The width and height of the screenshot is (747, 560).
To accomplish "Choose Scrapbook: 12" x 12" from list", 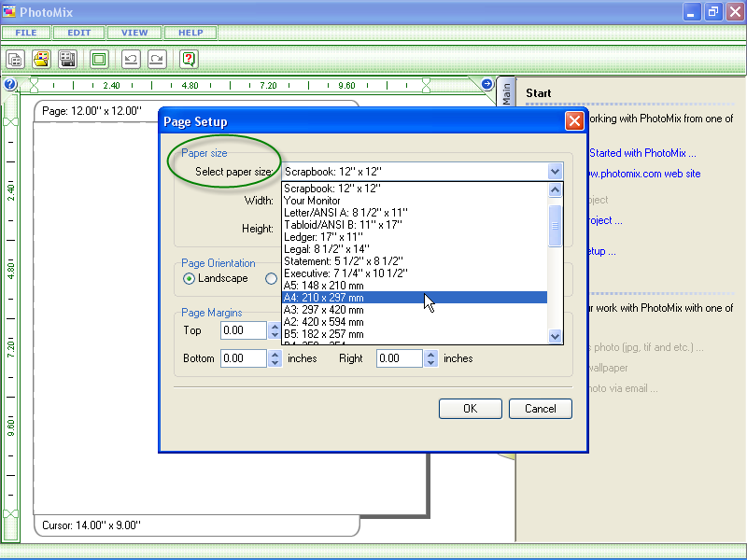I will tap(415, 189).
